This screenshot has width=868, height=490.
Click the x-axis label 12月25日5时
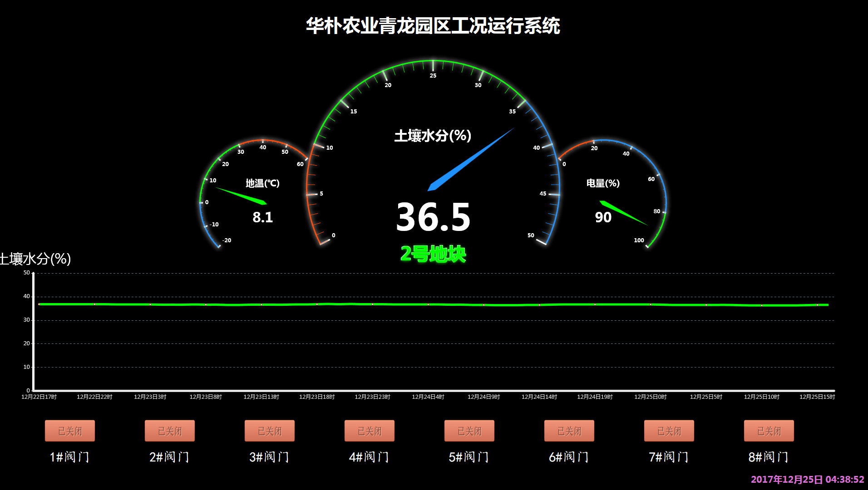pos(706,397)
